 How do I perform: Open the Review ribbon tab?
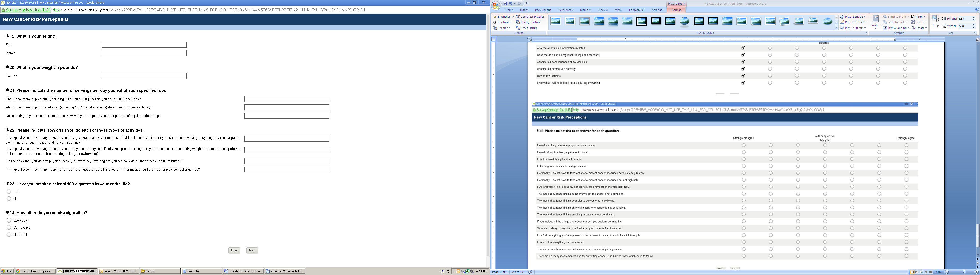(603, 10)
